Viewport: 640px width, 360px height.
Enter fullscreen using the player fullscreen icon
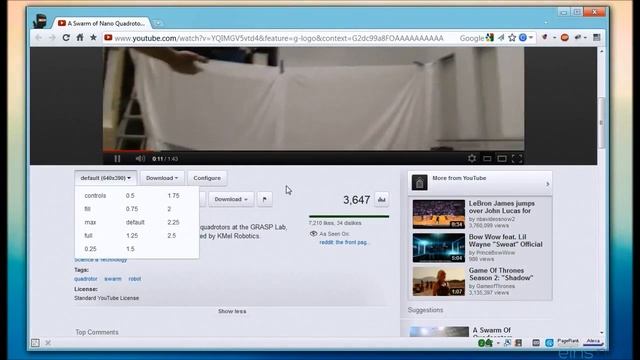click(x=517, y=158)
